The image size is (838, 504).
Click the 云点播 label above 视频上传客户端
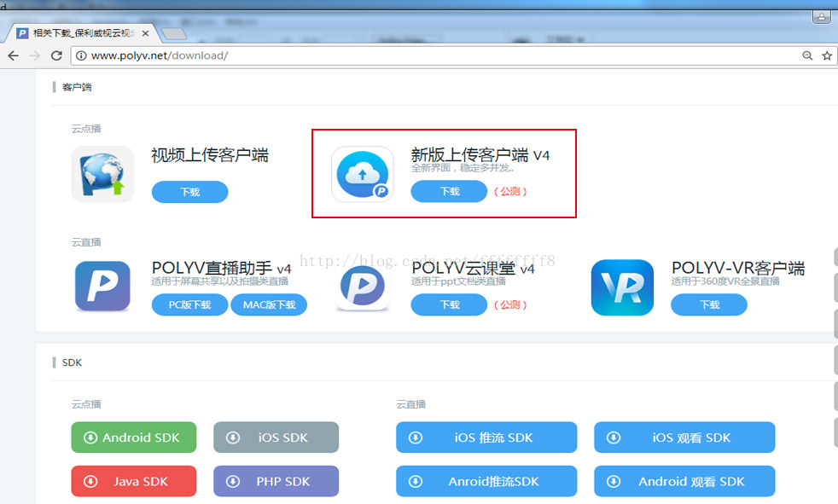click(86, 129)
